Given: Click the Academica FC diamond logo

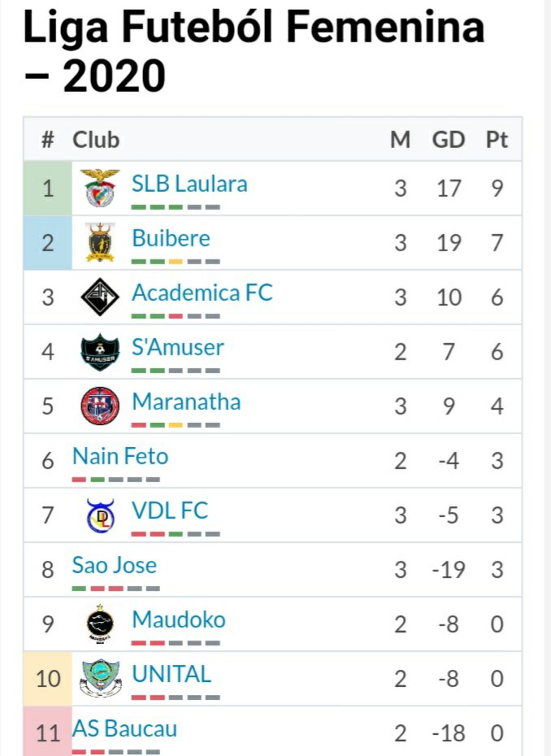Looking at the screenshot, I should coord(101,298).
